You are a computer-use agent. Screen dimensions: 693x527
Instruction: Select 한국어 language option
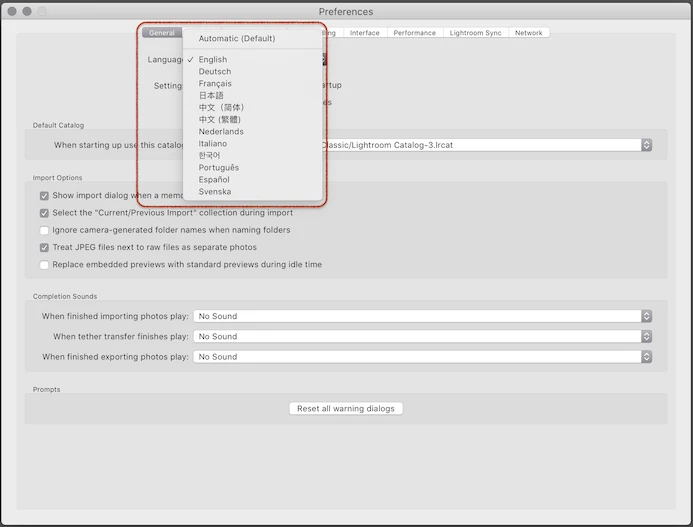pos(252,155)
